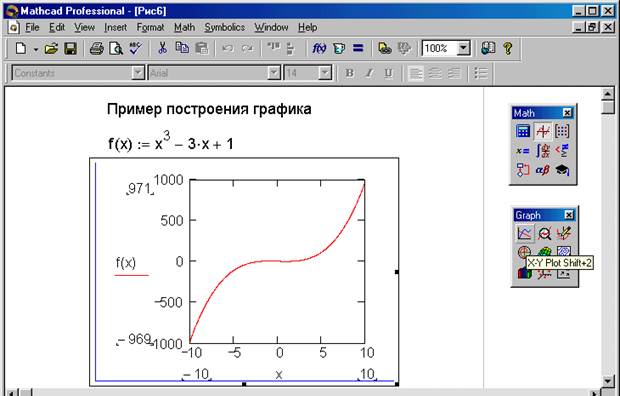Run the spelling check icon
The width and height of the screenshot is (620, 396).
click(x=135, y=49)
